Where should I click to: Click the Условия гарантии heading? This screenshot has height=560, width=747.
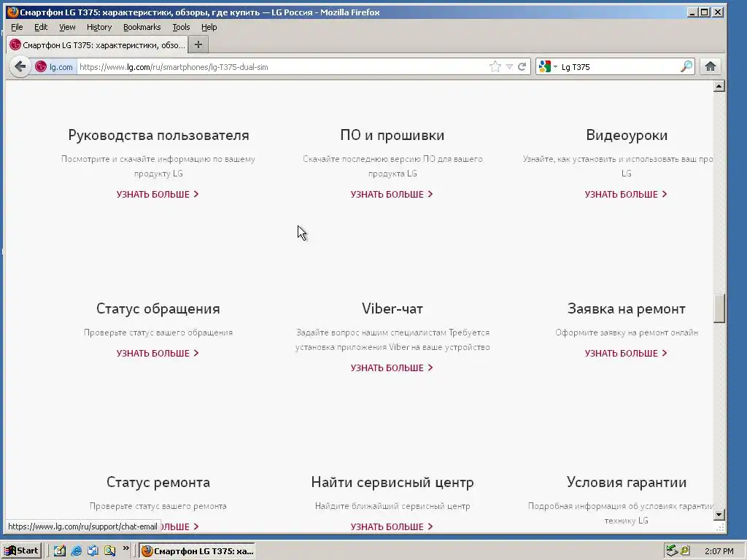[x=627, y=482]
